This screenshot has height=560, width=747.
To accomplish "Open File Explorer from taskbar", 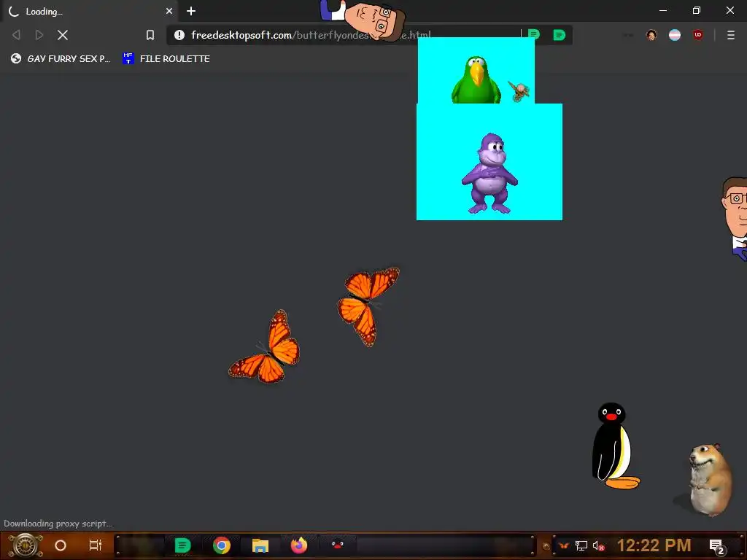I will tap(260, 545).
